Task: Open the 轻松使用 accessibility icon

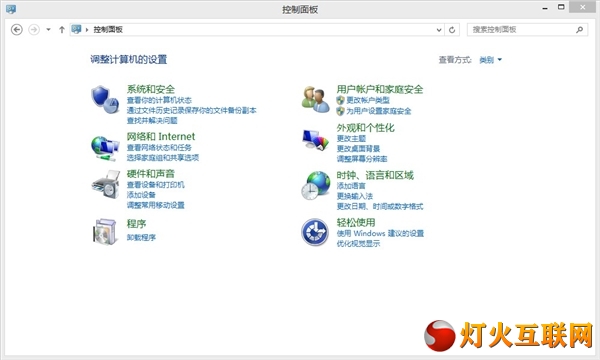Action: point(315,232)
